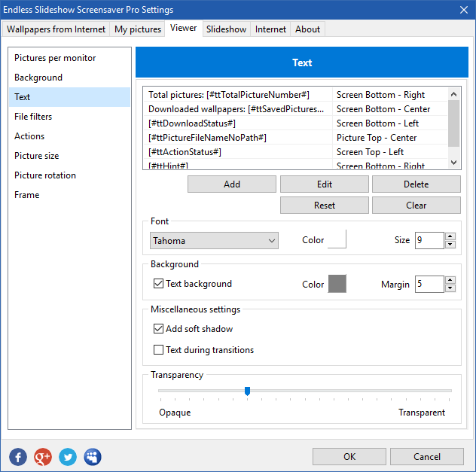Viewport: 476px width, 472px height.
Task: Switch to My pictures tab
Action: (138, 29)
